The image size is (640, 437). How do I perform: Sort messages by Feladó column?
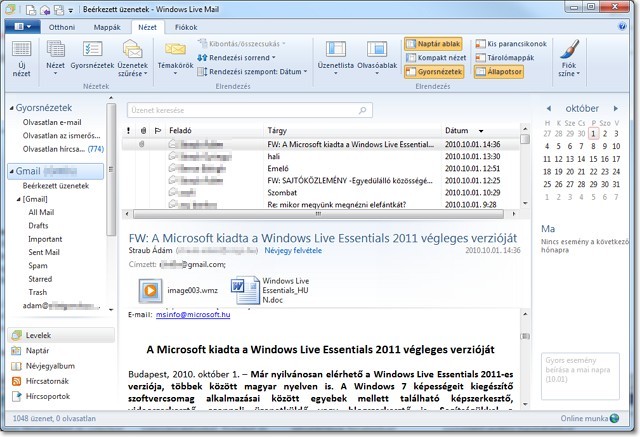[180, 131]
